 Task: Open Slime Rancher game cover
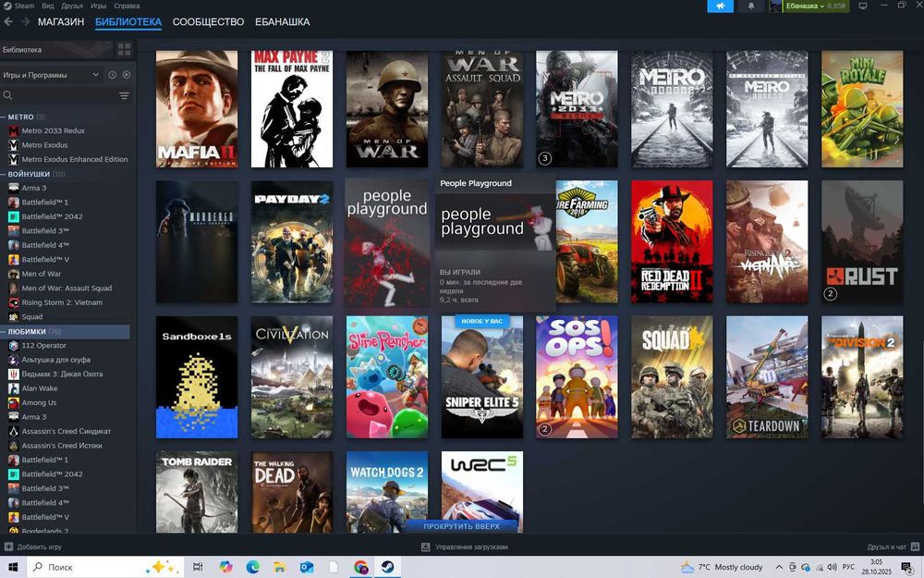(387, 377)
